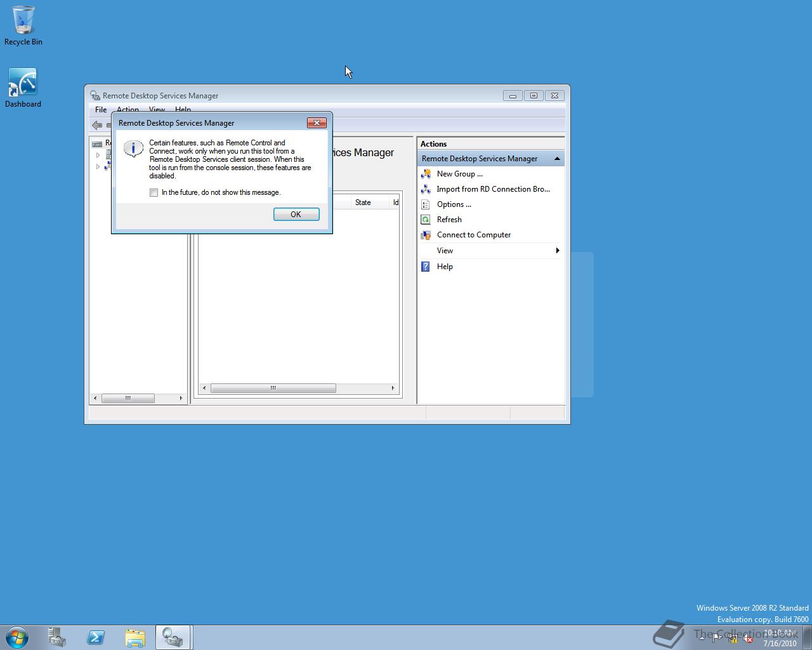Click the Actions pane header

(x=490, y=144)
